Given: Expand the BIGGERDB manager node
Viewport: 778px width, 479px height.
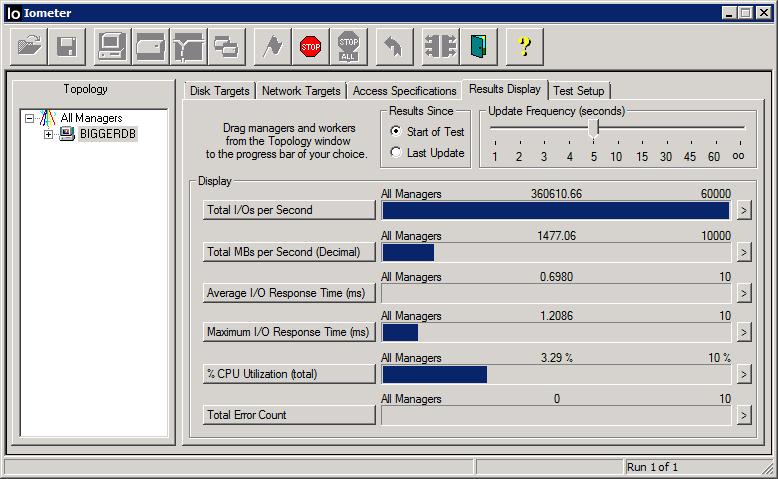Looking at the screenshot, I should 48,134.
